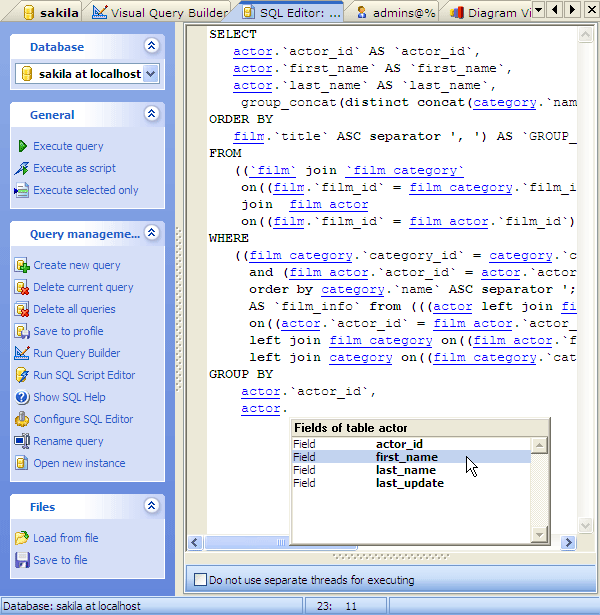The image size is (600, 615).
Task: Select actor_id in the fields popup
Action: (x=411, y=444)
